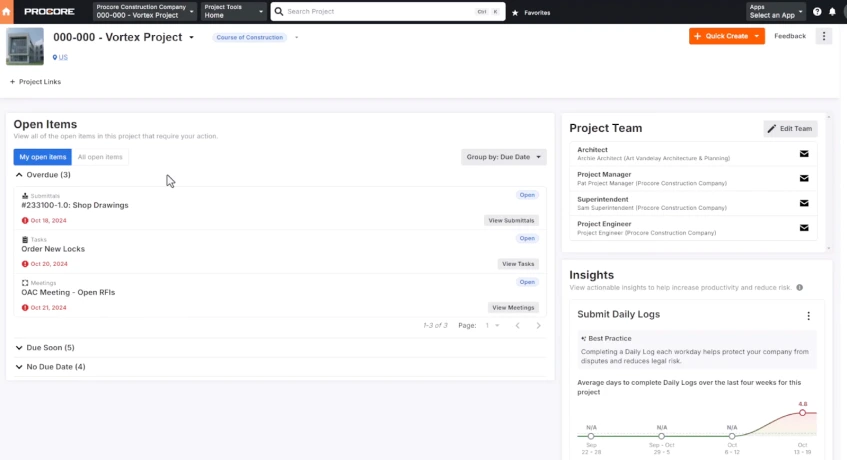Viewport: 847px width, 460px height.
Task: Click the Search Project input field
Action: pyautogui.click(x=388, y=11)
